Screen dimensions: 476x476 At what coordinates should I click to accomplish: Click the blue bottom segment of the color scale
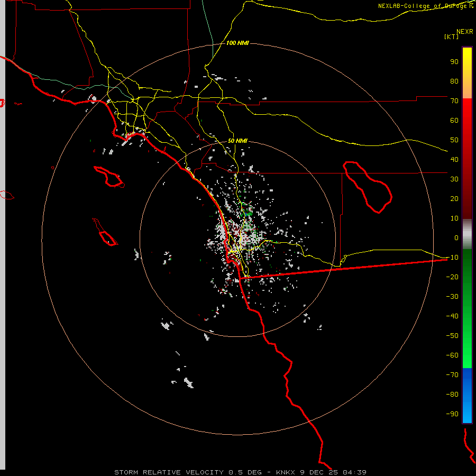coord(467,396)
